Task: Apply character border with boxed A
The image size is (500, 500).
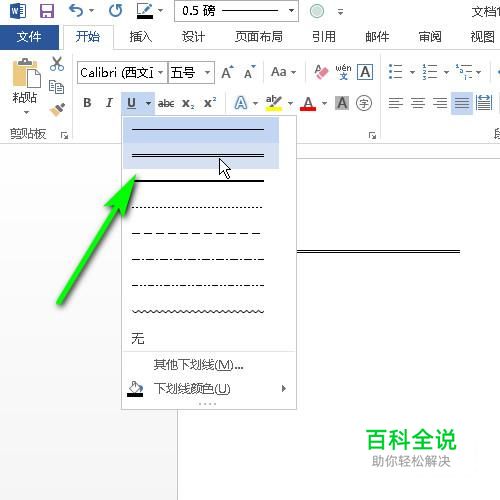Action: pos(365,72)
